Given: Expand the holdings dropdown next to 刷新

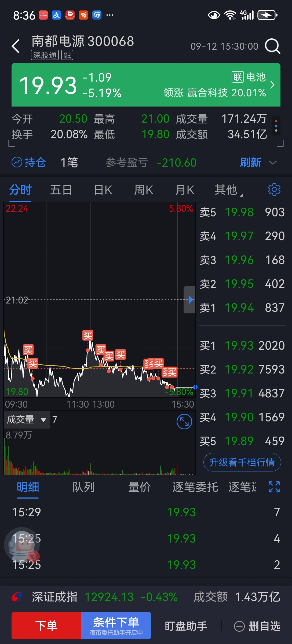Looking at the screenshot, I should 273,163.
